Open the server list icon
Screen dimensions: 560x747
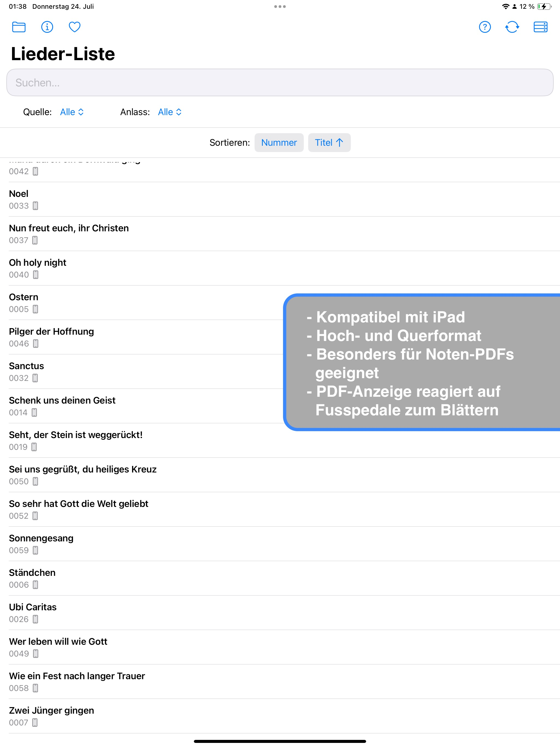540,27
